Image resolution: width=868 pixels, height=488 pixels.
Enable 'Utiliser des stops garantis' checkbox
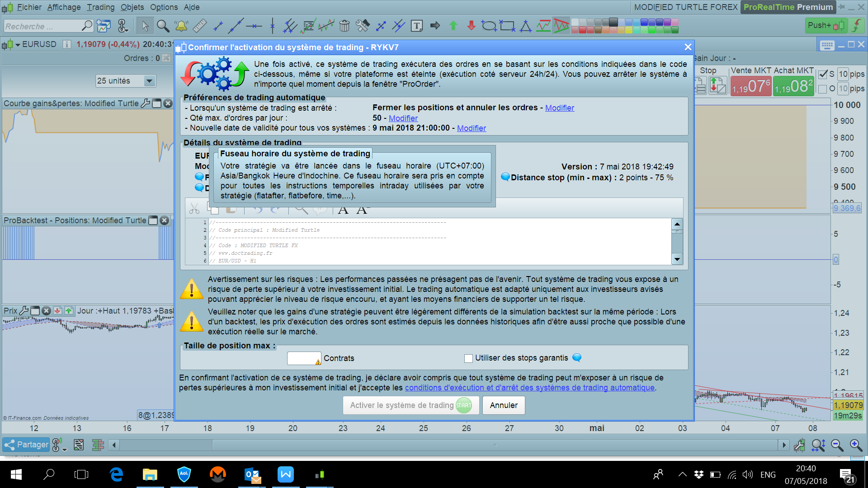pyautogui.click(x=468, y=358)
